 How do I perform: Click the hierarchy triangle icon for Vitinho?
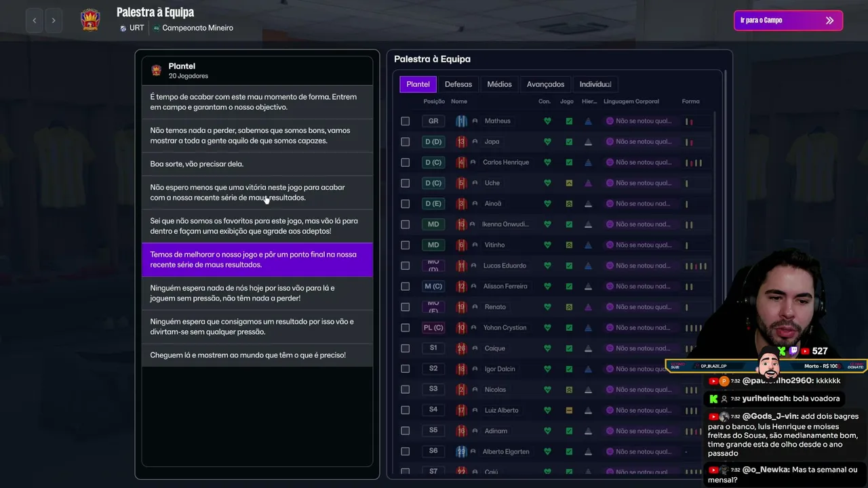pos(589,245)
